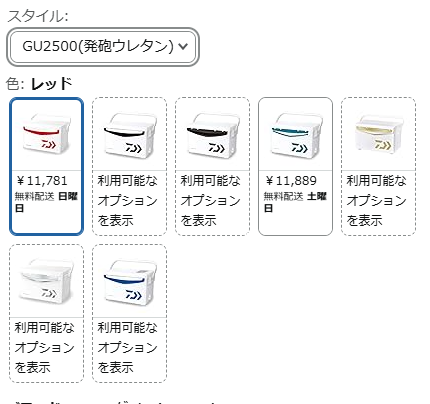Choose the black-lid cooler color option
Image resolution: width=430 pixels, height=404 pixels.
[129, 166]
